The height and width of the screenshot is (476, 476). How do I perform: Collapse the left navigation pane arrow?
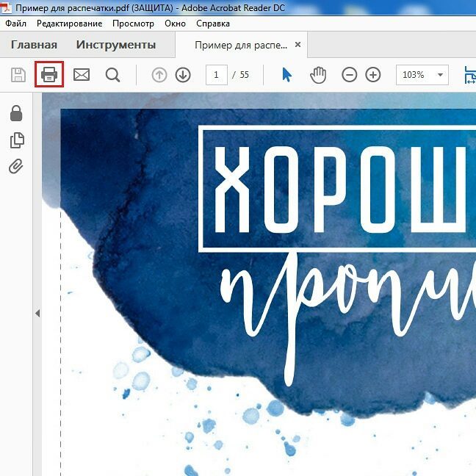[x=37, y=313]
